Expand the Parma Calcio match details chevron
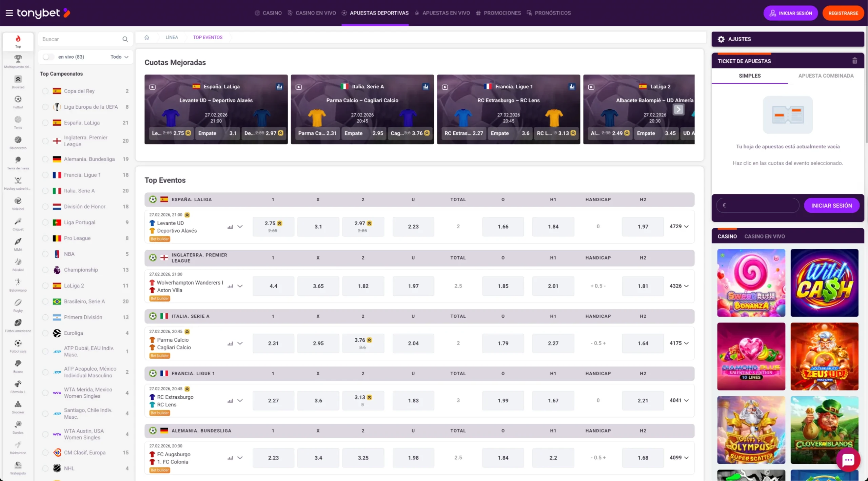This screenshot has height=481, width=868. point(240,343)
